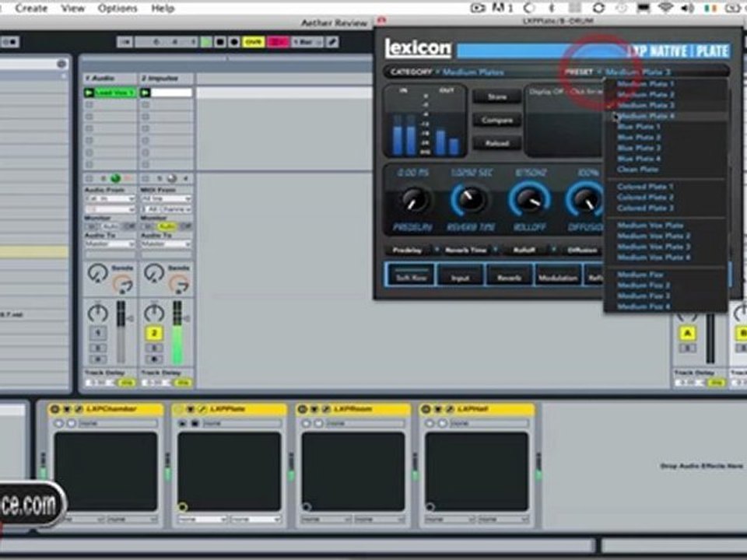Open the Predelay soft row assignment dropdown
The image size is (747, 560).
pos(437,250)
